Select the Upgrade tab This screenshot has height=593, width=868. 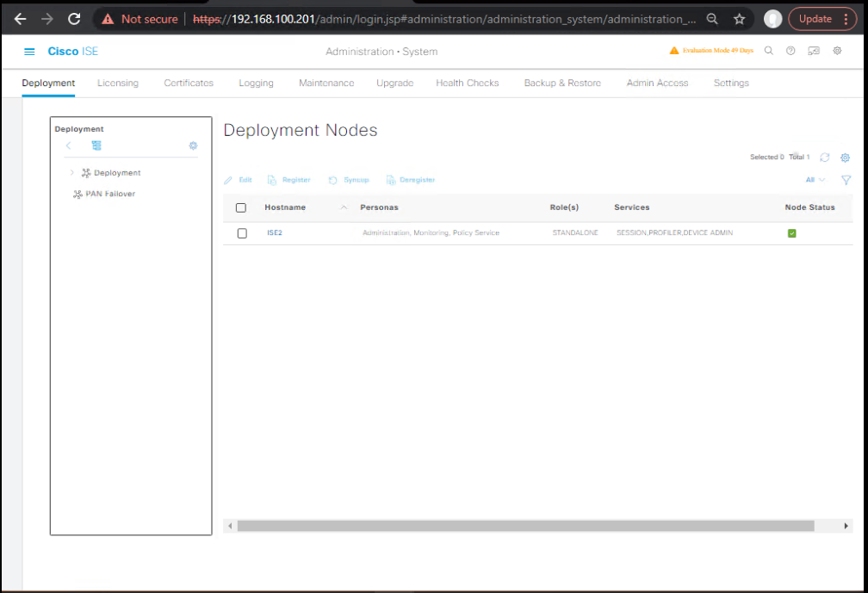(x=395, y=83)
